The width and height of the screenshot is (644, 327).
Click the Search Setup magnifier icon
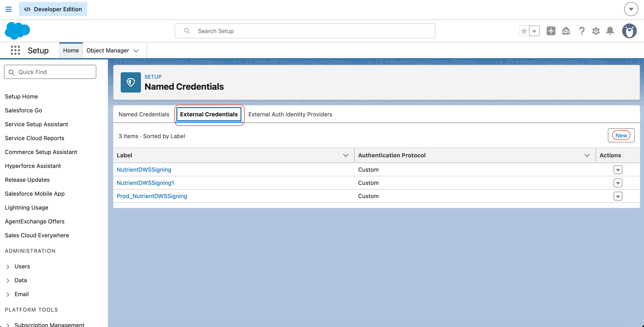(x=187, y=31)
